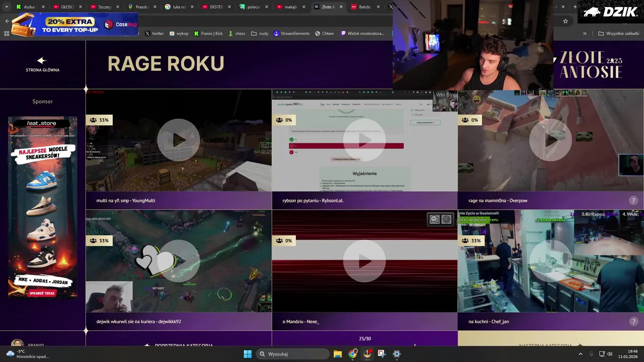Open the weather widget showing -5°C
This screenshot has height=362, width=644.
(28, 354)
